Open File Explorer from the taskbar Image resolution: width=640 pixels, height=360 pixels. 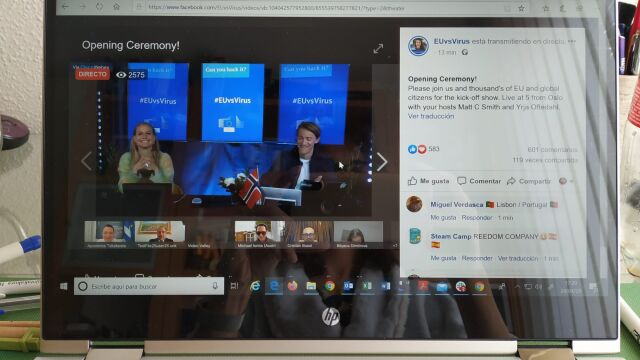coord(311,287)
